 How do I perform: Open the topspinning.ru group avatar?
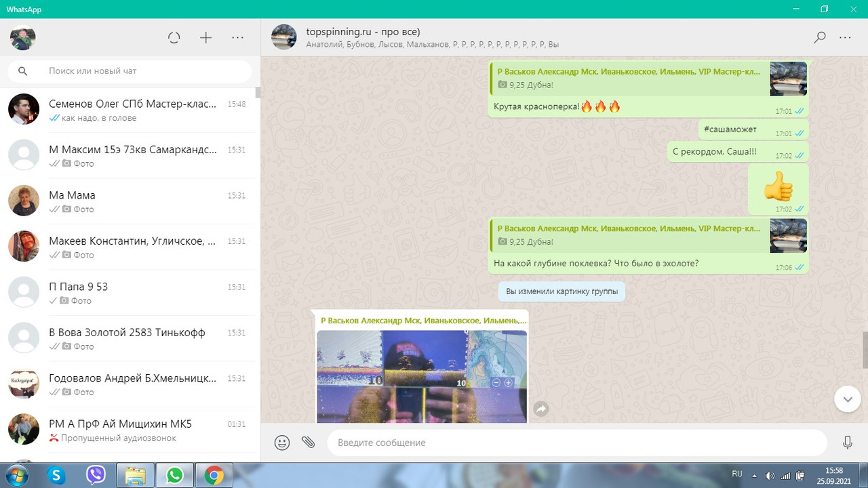[284, 37]
